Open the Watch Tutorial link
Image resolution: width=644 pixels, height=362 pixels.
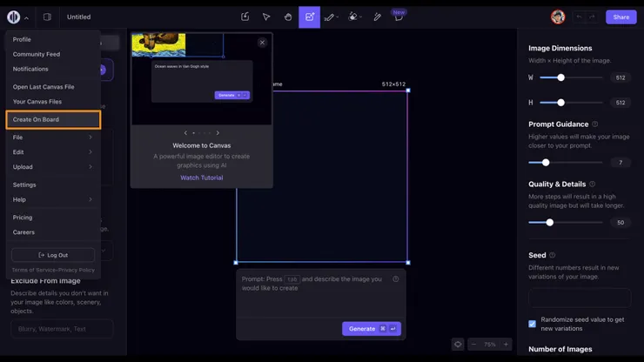[202, 178]
